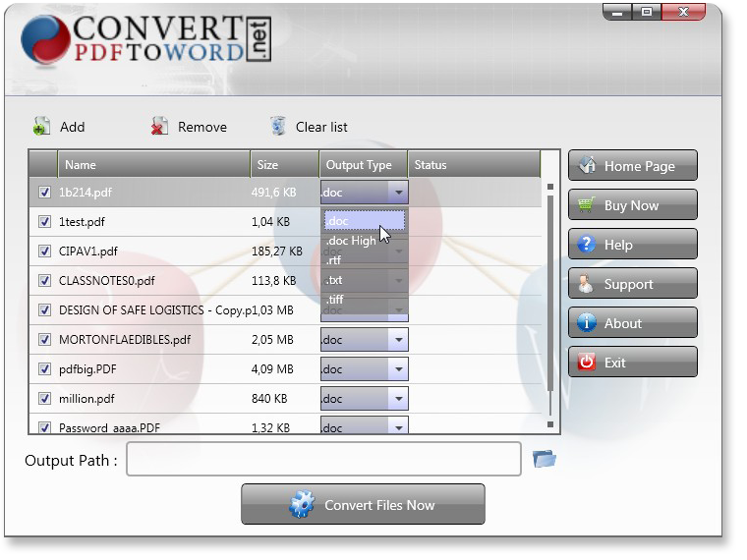Click the 185,27 KB size value
Viewport: 747px width, 560px height.
277,252
